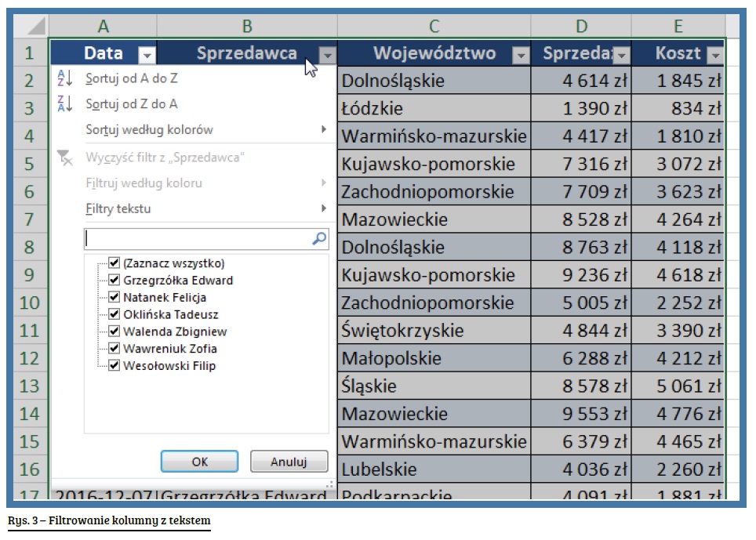Click the magnifier icon in search box
756x540 pixels.
318,238
